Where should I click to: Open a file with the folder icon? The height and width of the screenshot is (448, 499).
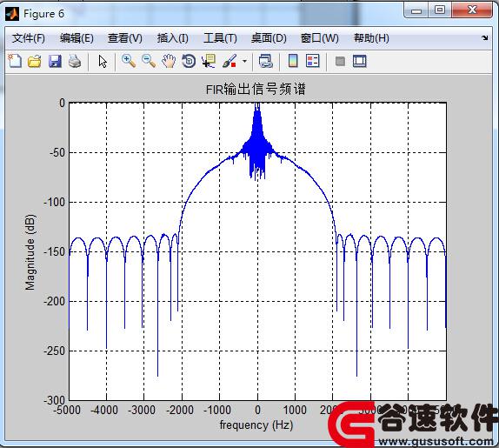35,61
